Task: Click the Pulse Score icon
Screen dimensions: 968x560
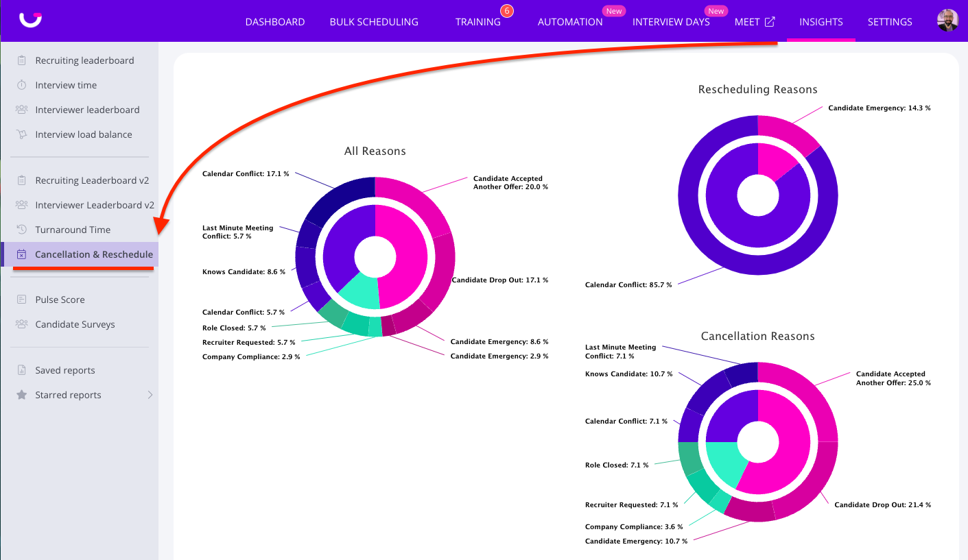Action: (22, 300)
